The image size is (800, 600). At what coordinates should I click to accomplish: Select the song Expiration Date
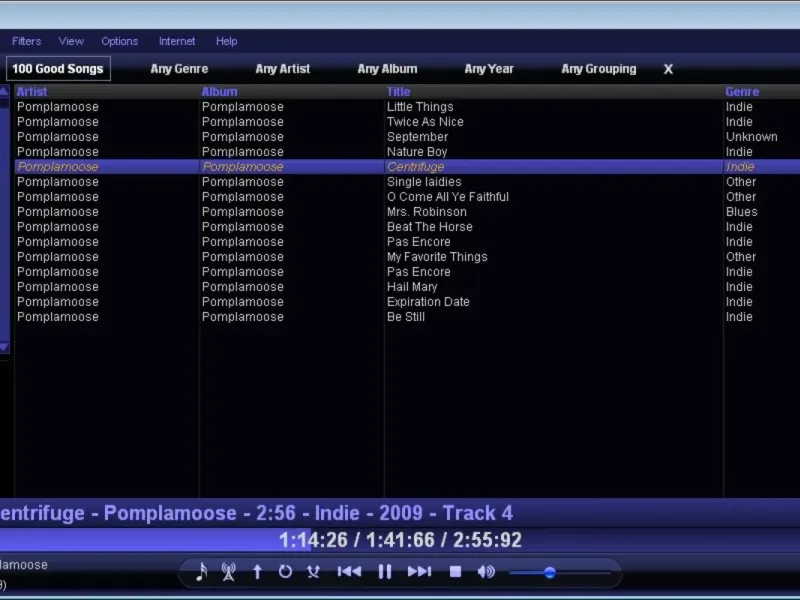click(x=428, y=302)
